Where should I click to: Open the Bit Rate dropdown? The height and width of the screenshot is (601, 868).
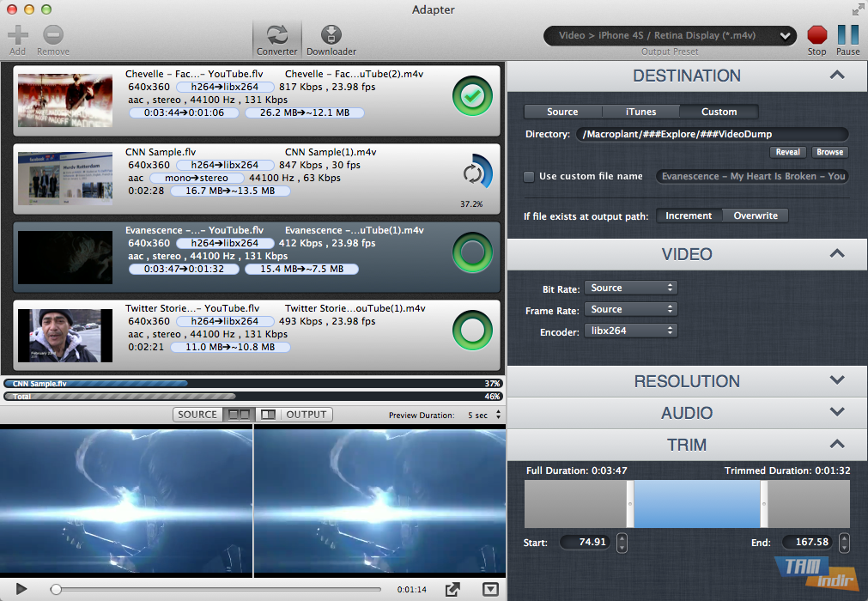point(631,288)
